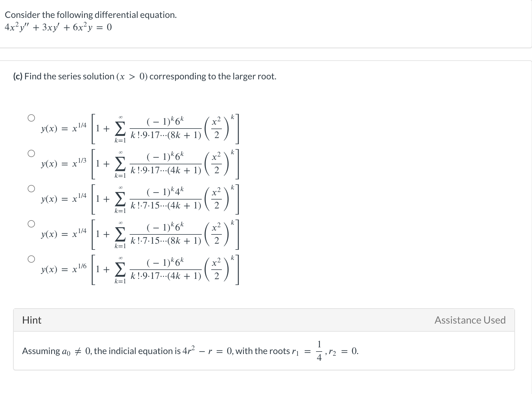
Task: Click the Assistance Used link
Action: point(469,320)
